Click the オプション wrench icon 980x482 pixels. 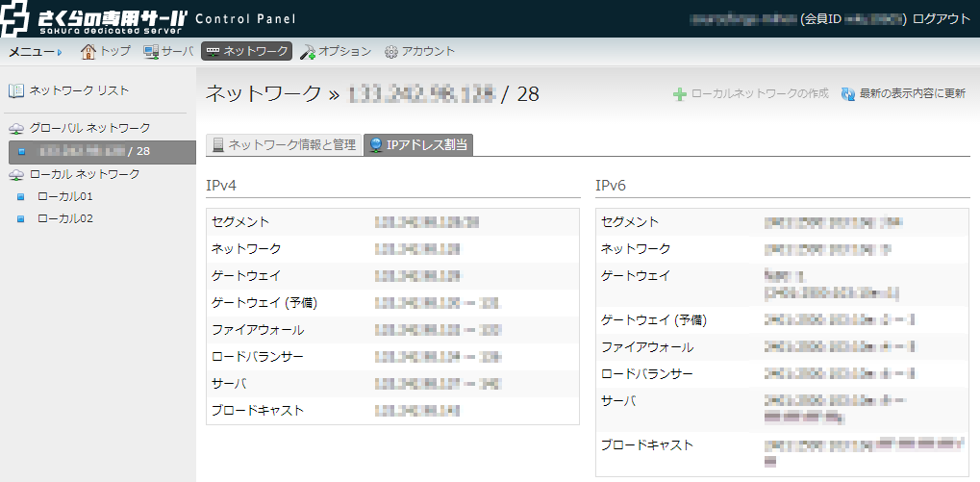(x=308, y=51)
